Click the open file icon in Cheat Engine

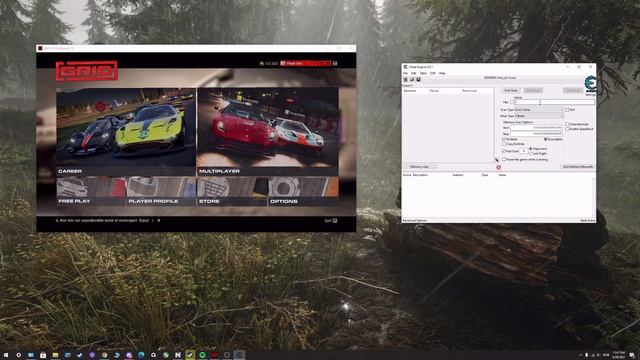tap(412, 79)
